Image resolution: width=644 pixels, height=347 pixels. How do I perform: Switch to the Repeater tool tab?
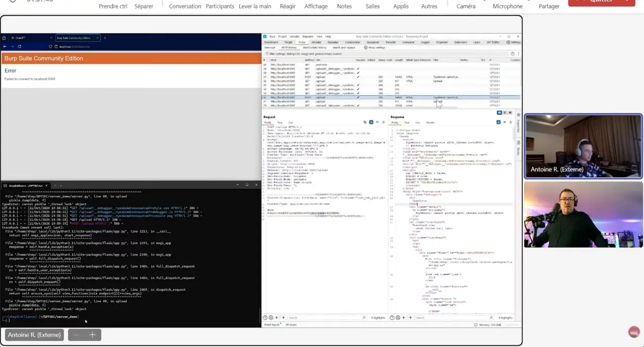pos(333,42)
